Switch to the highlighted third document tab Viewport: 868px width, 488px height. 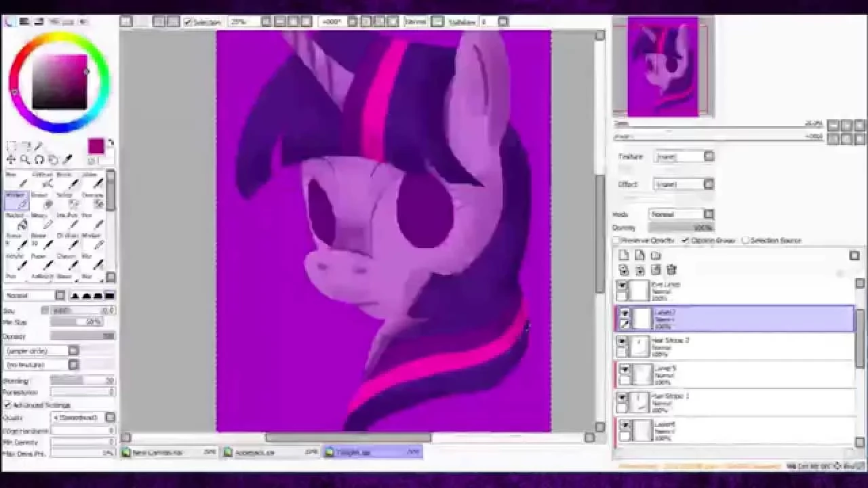372,452
